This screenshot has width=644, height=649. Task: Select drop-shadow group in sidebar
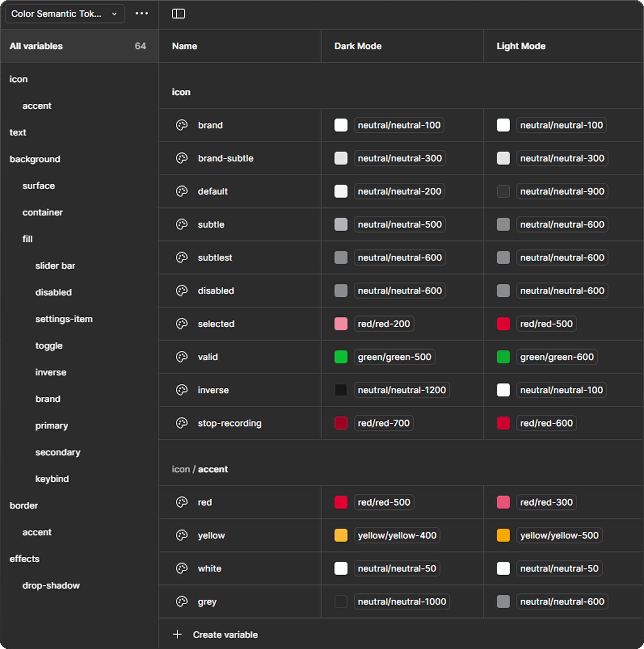tap(51, 585)
